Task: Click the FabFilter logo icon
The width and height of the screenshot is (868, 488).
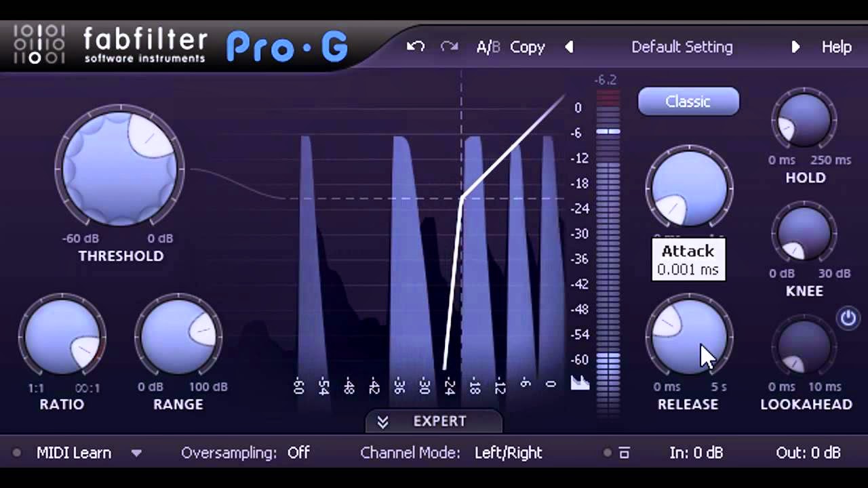Action: 37,44
